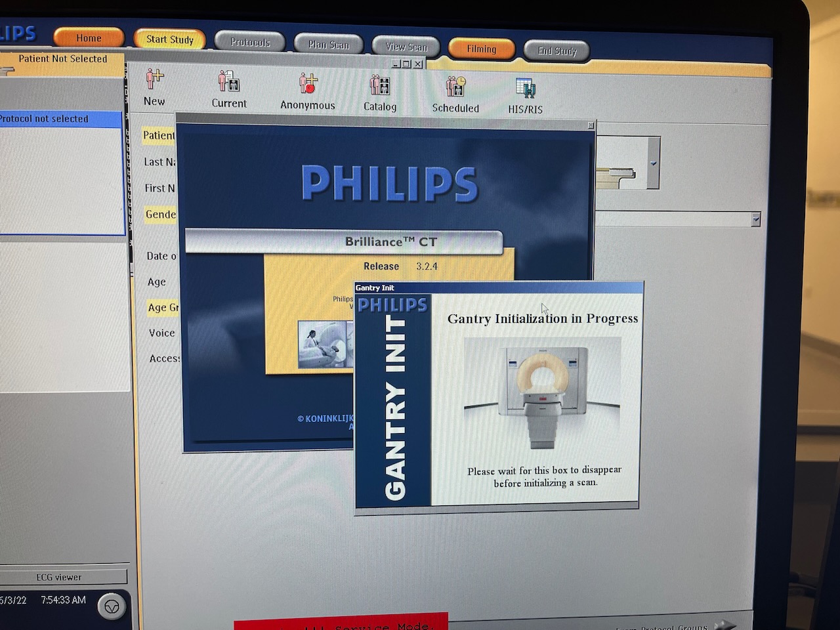Open the Filming tab

[481, 49]
